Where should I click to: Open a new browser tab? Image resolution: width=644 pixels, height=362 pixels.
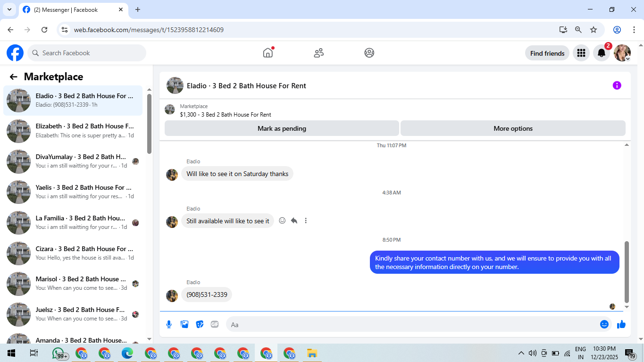(x=138, y=9)
